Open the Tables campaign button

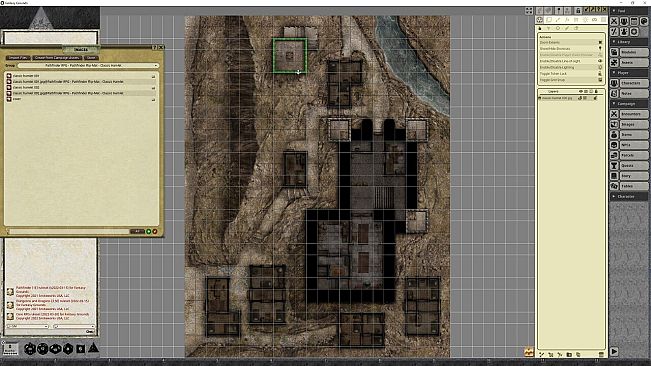[x=634, y=186]
